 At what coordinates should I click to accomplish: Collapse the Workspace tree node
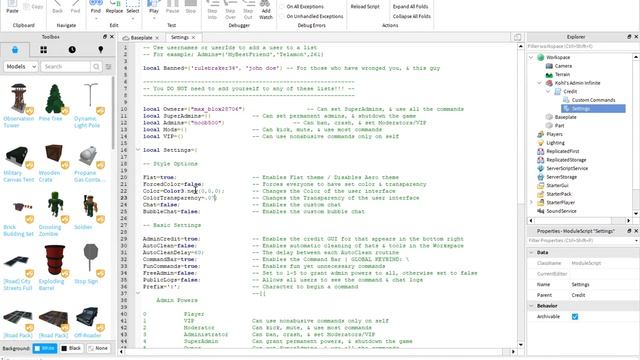[x=531, y=58]
